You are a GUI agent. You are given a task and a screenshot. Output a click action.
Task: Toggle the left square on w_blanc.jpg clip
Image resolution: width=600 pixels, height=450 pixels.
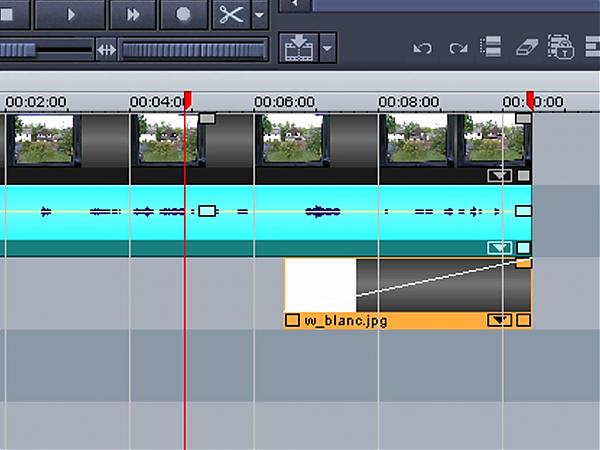click(292, 320)
